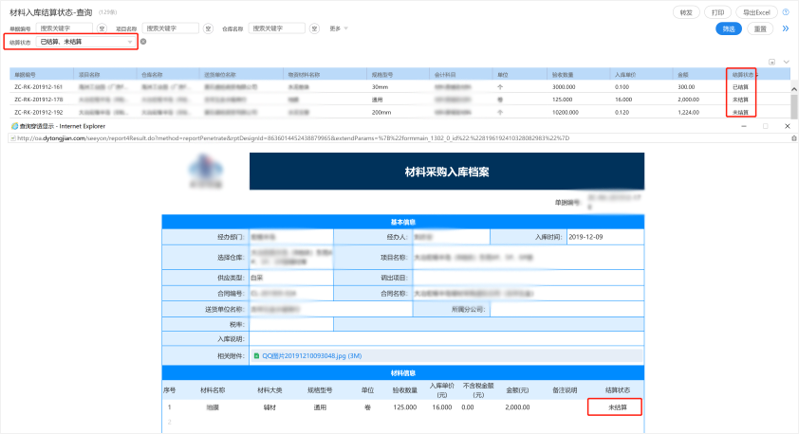Open attachment QQ图片20191210093048.jpg link
Screen dimensions: 799x434
tap(312, 356)
